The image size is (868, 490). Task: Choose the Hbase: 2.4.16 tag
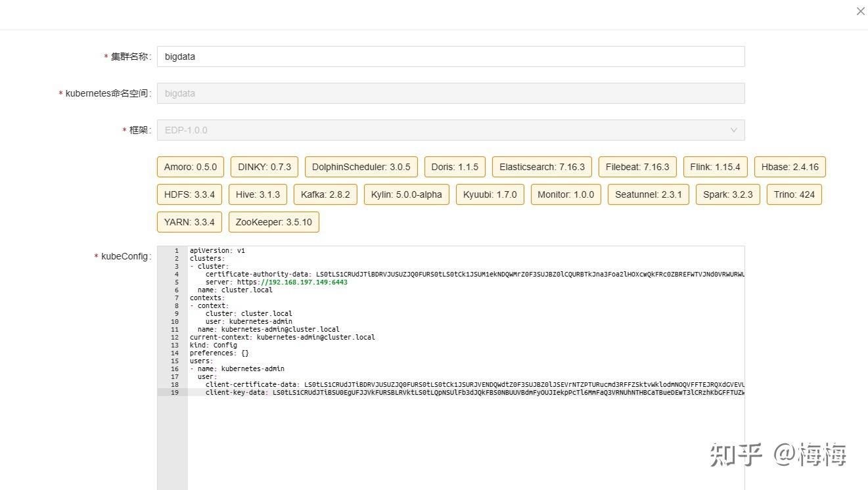coord(790,167)
